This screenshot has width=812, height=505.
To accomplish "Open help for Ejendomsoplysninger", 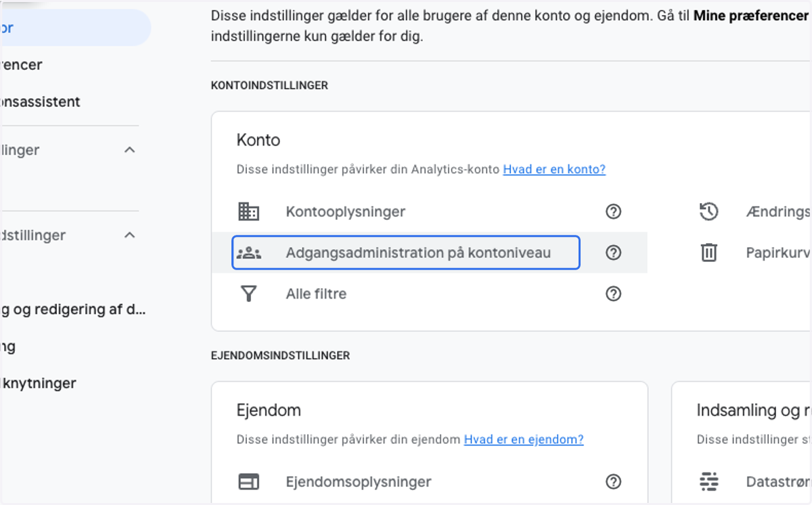I will (x=613, y=482).
